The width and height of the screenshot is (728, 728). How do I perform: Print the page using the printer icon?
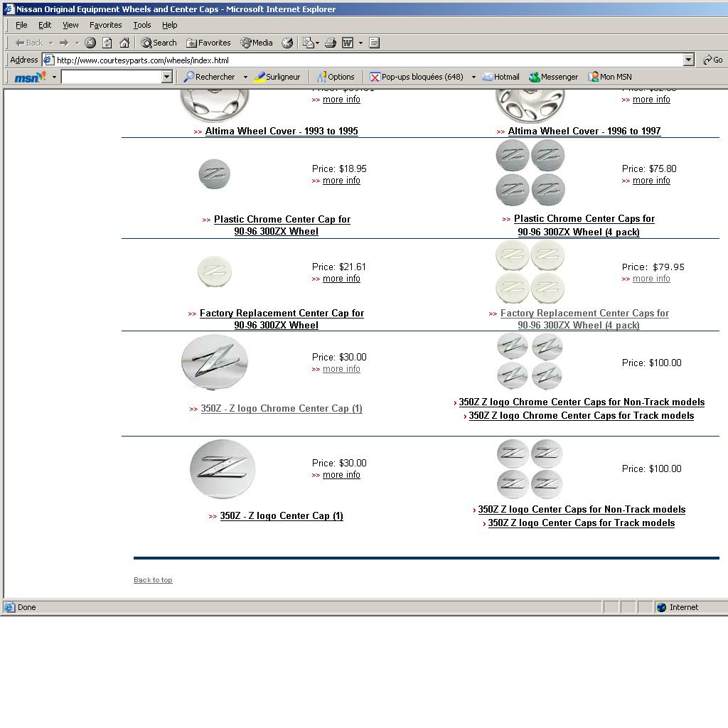pos(331,43)
